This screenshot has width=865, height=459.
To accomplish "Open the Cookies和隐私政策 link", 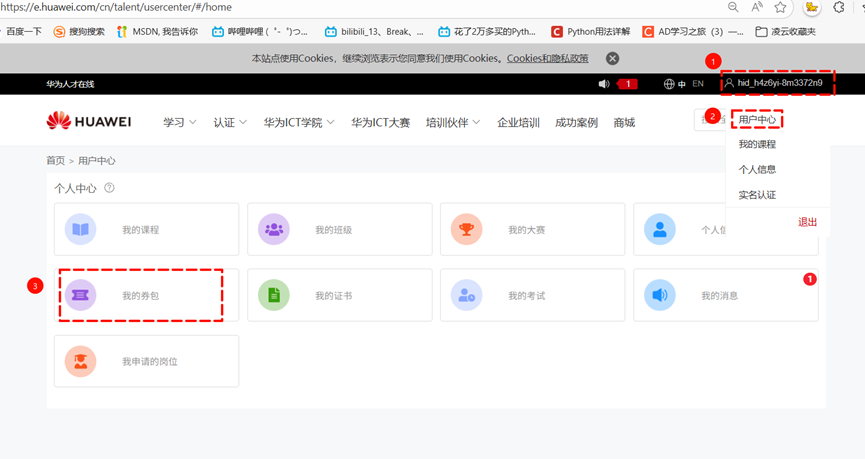I will (x=547, y=58).
